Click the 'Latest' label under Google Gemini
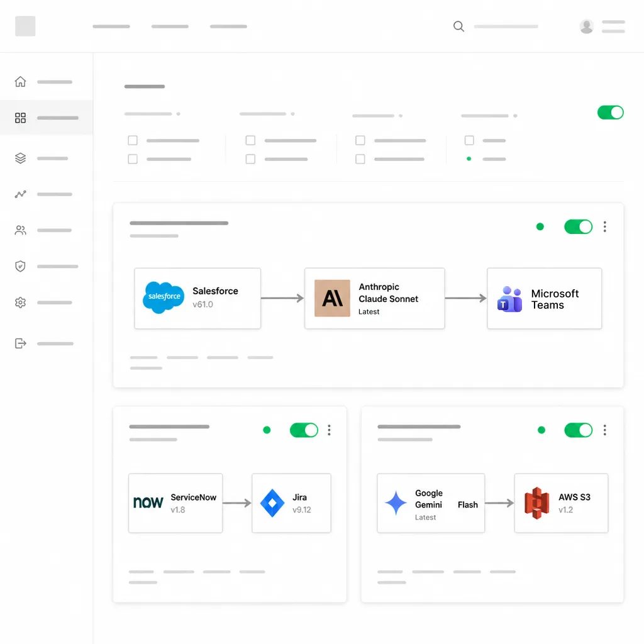The height and width of the screenshot is (644, 644). click(x=426, y=518)
